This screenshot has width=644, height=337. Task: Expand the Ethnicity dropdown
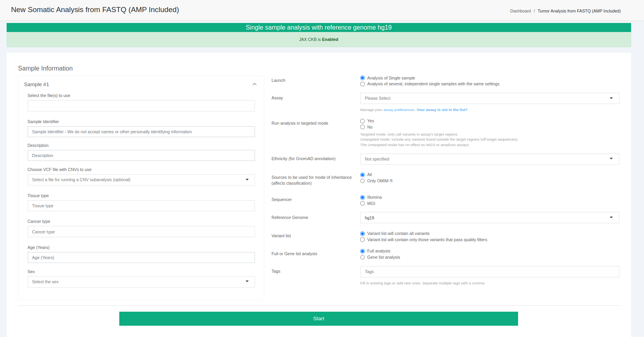(489, 159)
